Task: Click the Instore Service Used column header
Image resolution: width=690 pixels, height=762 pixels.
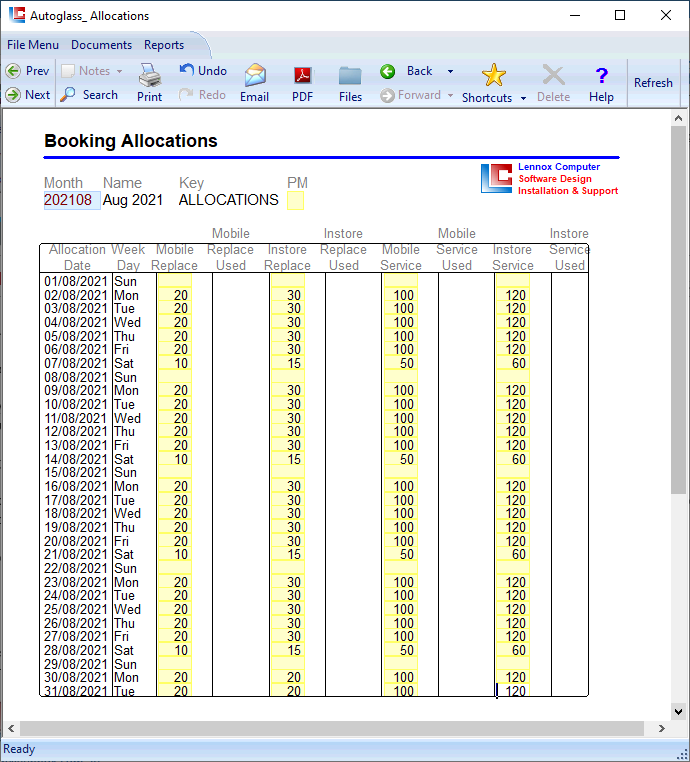Action: tap(569, 249)
